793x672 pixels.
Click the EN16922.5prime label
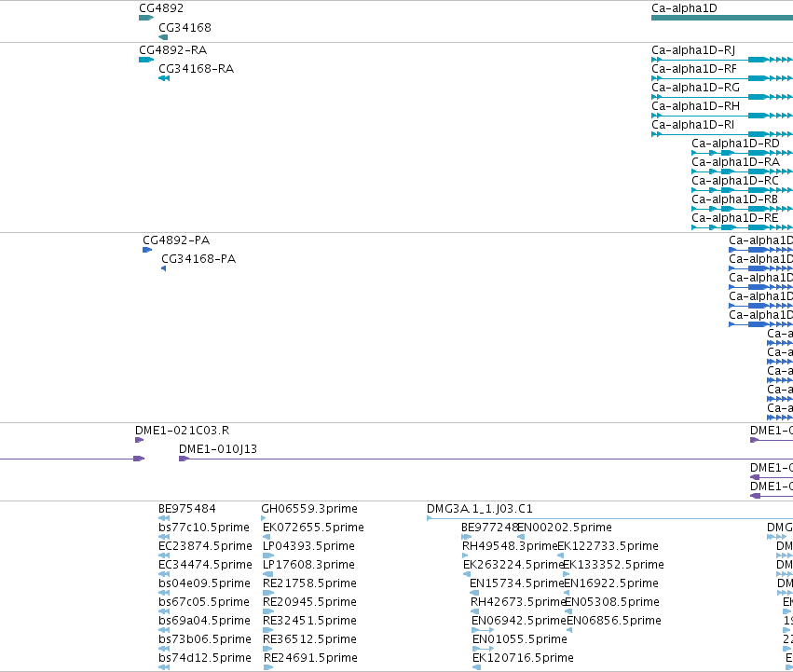click(x=611, y=584)
